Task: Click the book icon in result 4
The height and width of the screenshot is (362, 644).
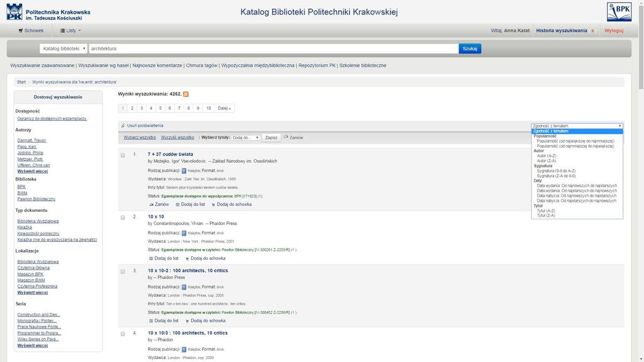Action: click(x=184, y=349)
